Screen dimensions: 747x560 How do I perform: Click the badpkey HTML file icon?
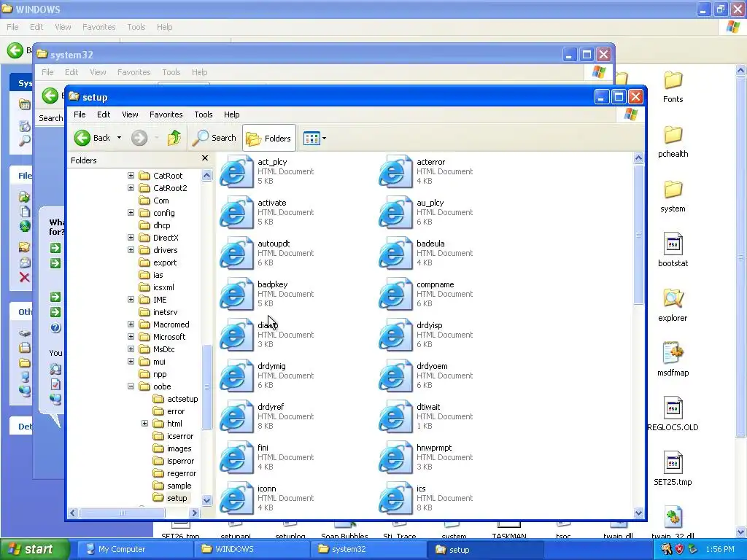237,294
